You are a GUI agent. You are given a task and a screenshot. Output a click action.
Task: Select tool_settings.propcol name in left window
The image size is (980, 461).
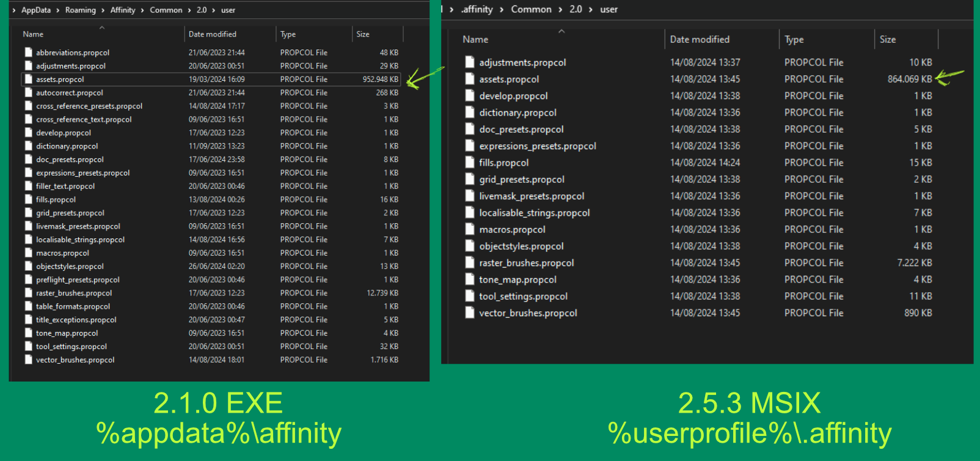click(x=71, y=346)
